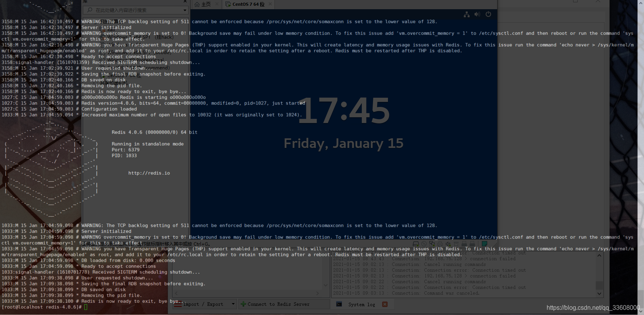Click the printer device icon in VMware status bar
This screenshot has width=644, height=315.
(440, 244)
